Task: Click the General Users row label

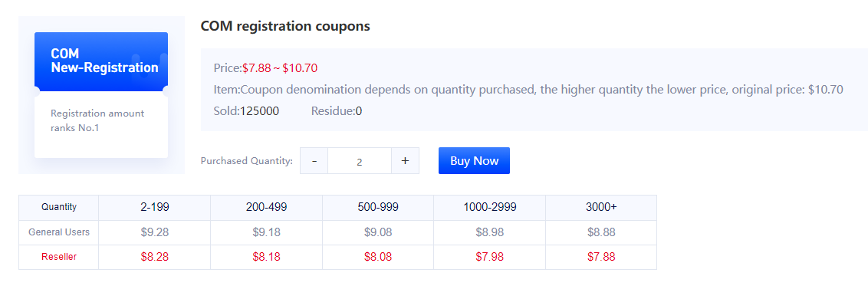Action: tap(59, 232)
